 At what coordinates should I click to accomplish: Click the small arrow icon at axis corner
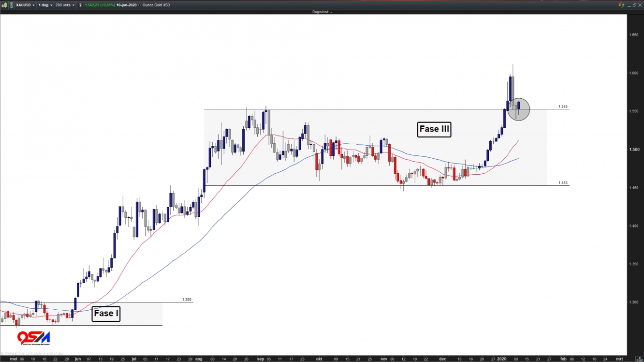coord(640,359)
